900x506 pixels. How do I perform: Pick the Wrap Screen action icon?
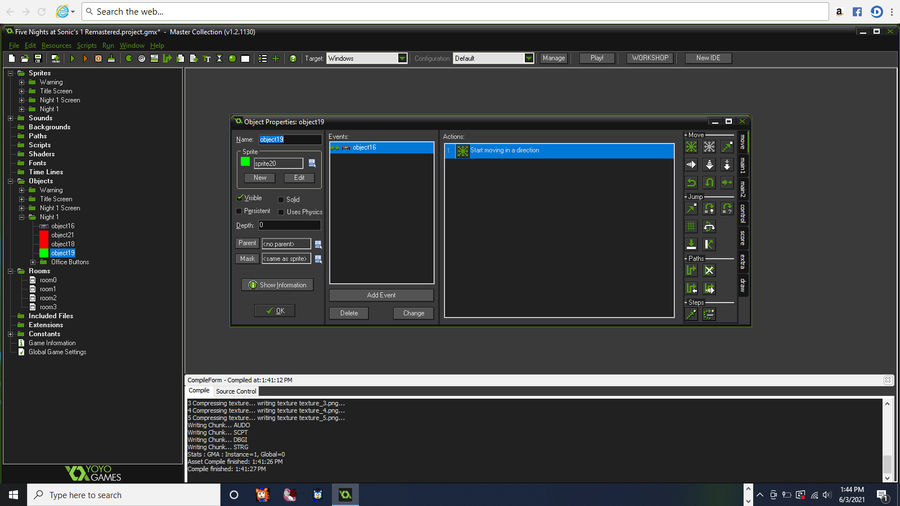point(709,226)
